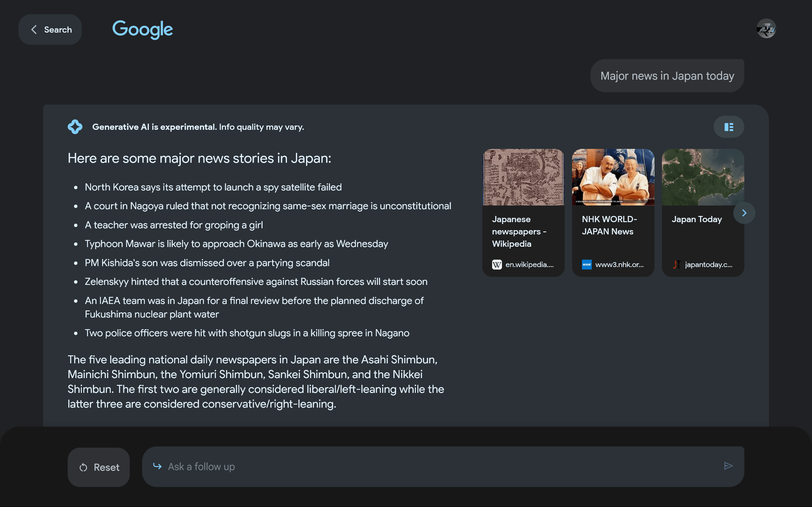Select the 'Major news in Japan today' query bubble
Viewport: 812px width, 507px height.
667,76
